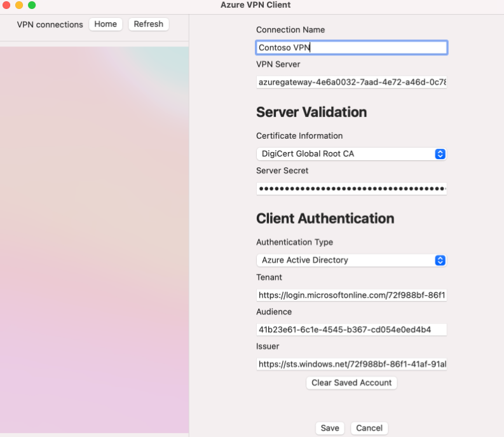Viewport: 504px width, 437px height.
Task: Click the Azure VPN Client title text
Action: click(255, 5)
